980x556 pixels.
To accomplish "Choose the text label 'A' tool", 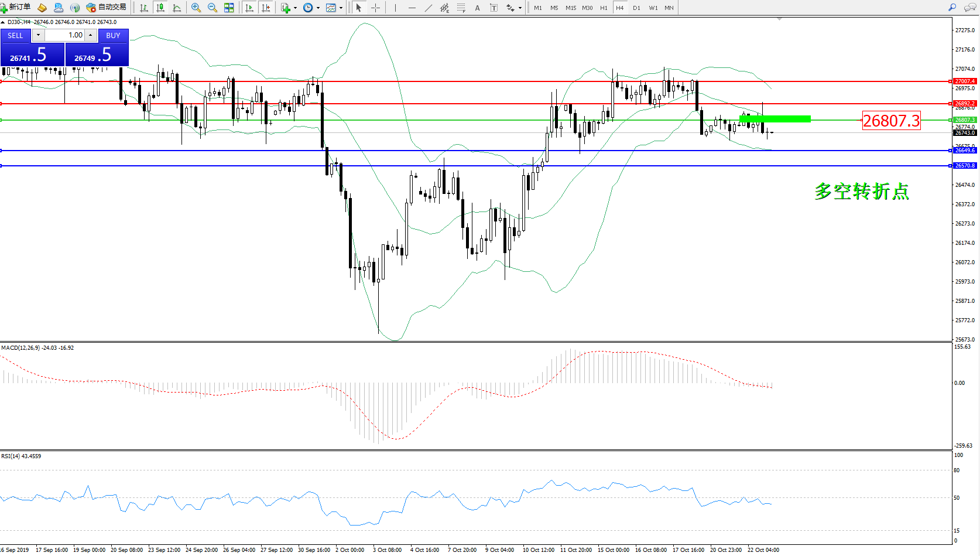I will [477, 8].
